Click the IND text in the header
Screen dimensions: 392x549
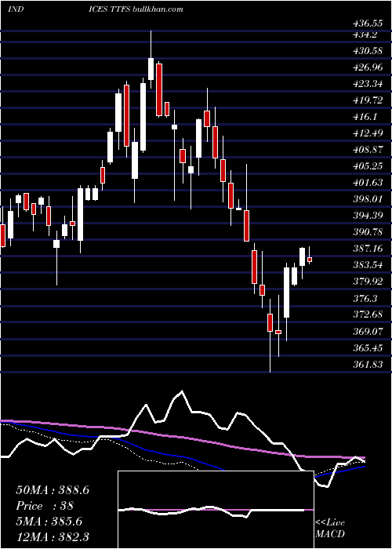pyautogui.click(x=16, y=9)
